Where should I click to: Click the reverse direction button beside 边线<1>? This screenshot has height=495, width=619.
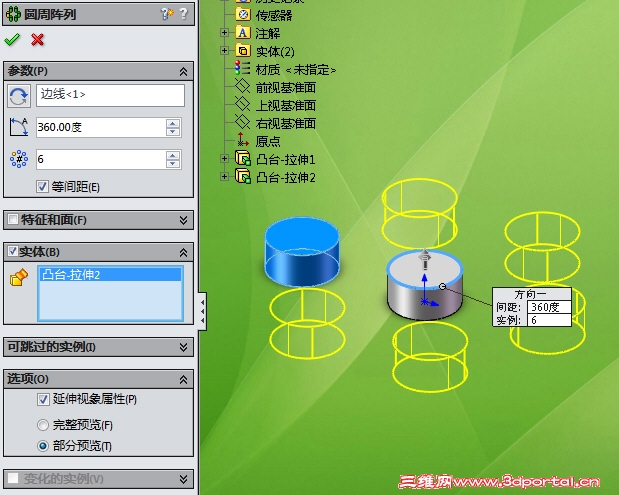19,96
